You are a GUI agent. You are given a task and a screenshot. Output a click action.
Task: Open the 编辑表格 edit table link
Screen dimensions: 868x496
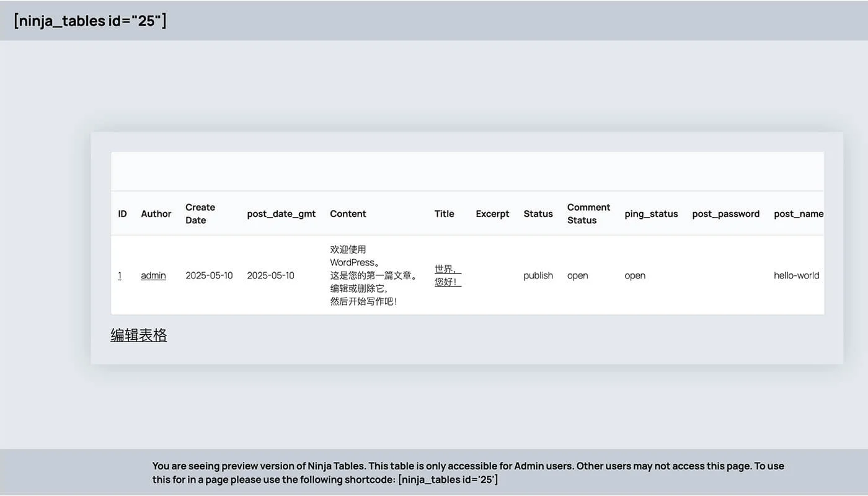click(x=138, y=335)
